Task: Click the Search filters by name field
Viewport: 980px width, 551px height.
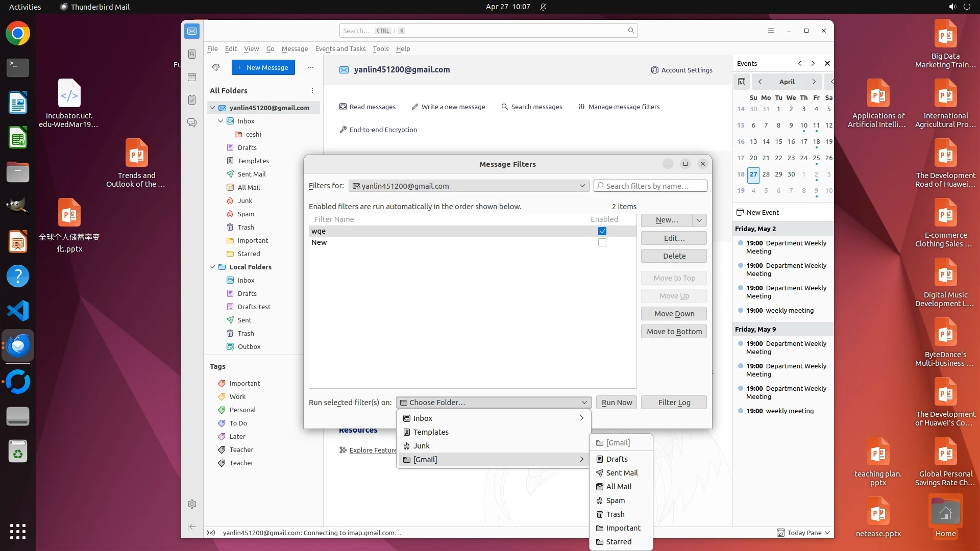Action: point(650,186)
